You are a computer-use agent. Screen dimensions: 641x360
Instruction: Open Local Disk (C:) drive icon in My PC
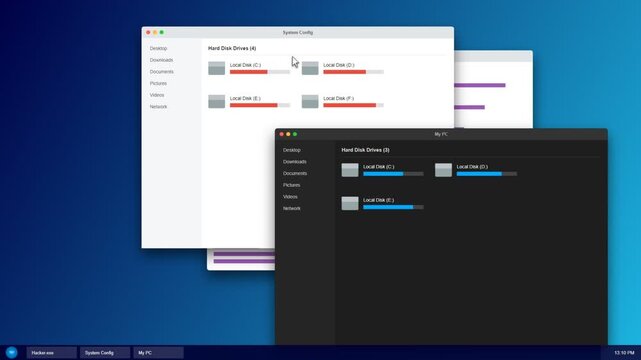point(350,170)
